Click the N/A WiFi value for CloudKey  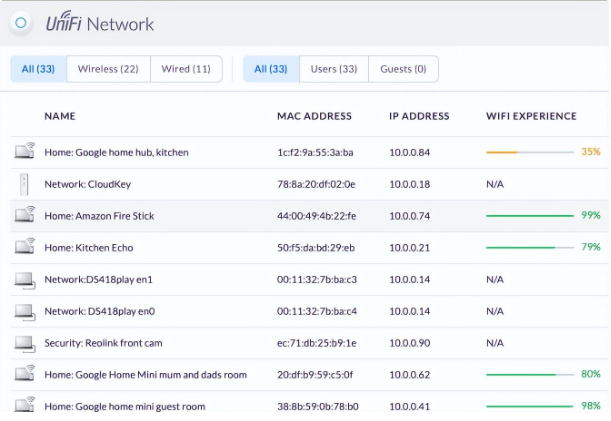point(495,184)
